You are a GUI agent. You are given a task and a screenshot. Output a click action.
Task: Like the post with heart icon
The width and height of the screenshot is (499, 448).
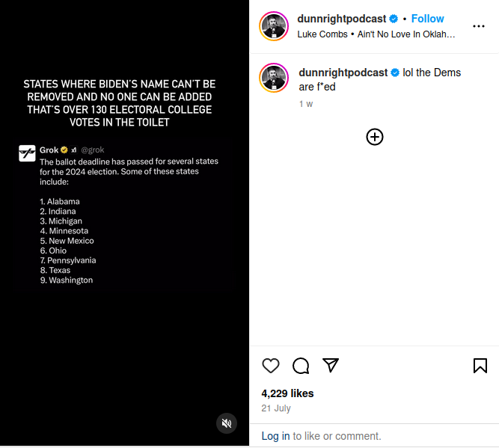point(271,366)
